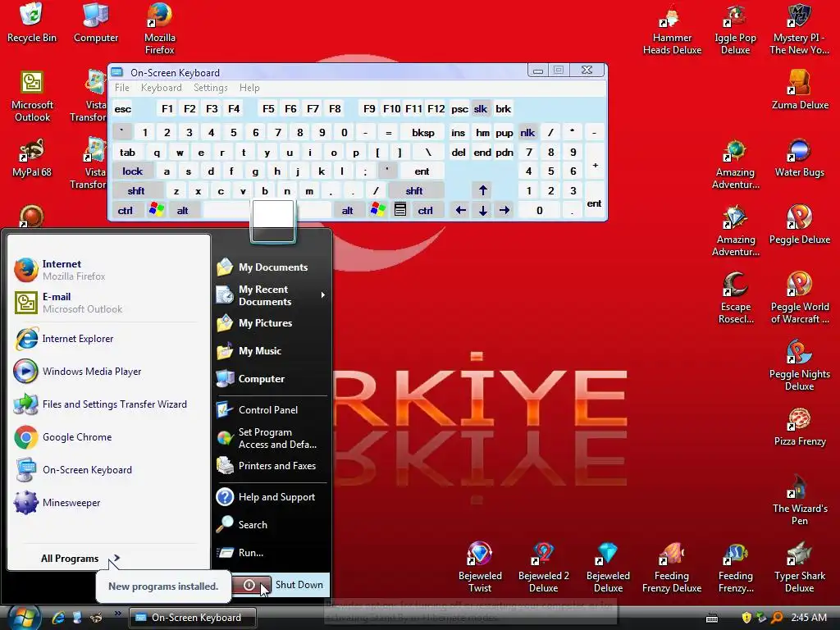The height and width of the screenshot is (630, 840).
Task: Click the left Windows logo key
Action: [x=157, y=209]
